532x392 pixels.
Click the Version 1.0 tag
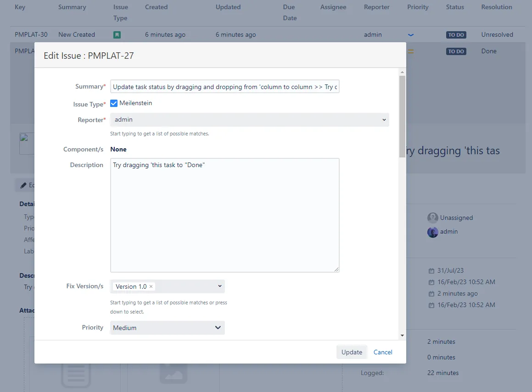coord(134,286)
